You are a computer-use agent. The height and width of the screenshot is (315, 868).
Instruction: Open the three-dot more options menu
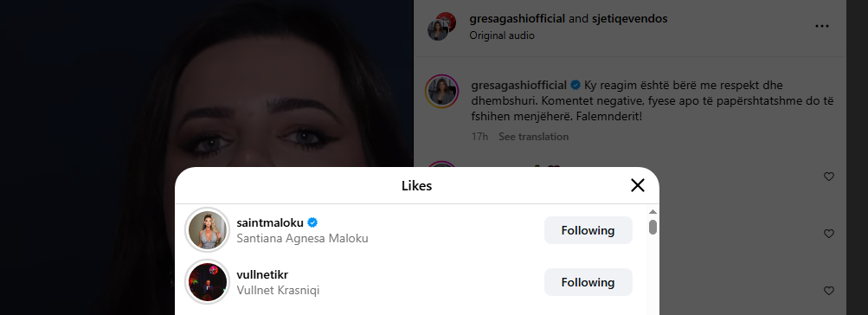(822, 26)
